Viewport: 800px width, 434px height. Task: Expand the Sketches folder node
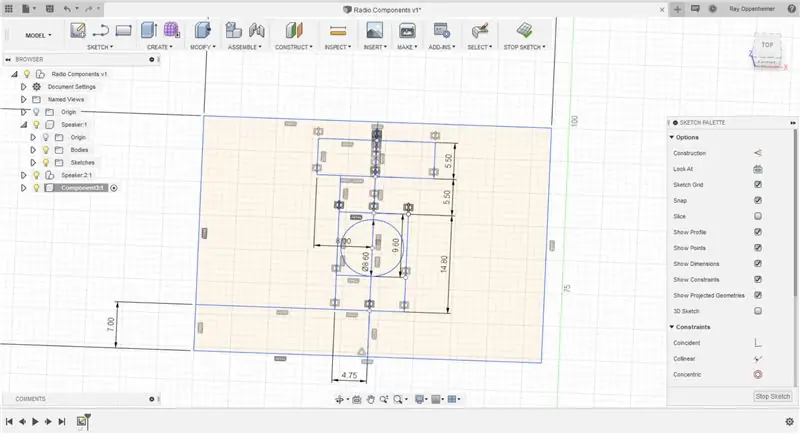33,163
